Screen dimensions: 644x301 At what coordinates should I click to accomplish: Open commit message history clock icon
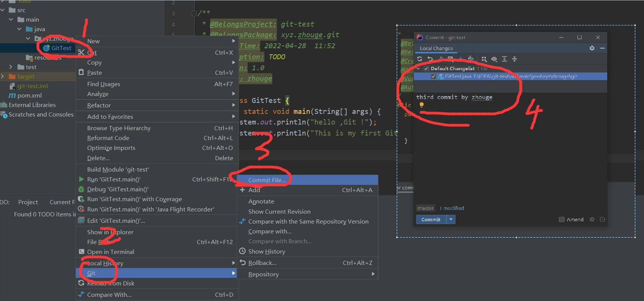point(602,219)
